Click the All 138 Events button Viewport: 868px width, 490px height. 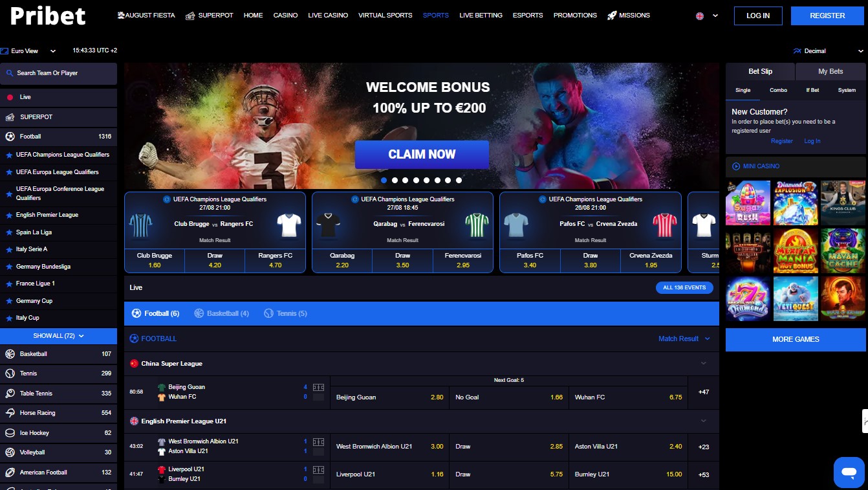pyautogui.click(x=684, y=287)
